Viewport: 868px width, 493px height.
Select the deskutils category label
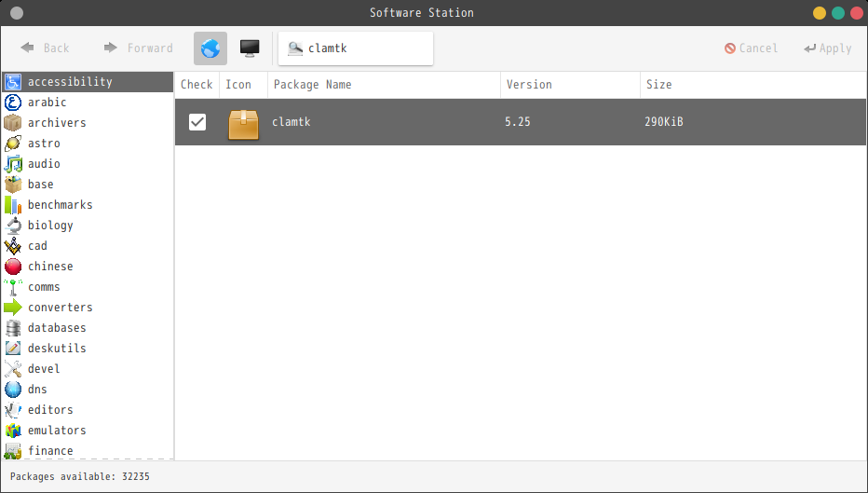click(57, 349)
